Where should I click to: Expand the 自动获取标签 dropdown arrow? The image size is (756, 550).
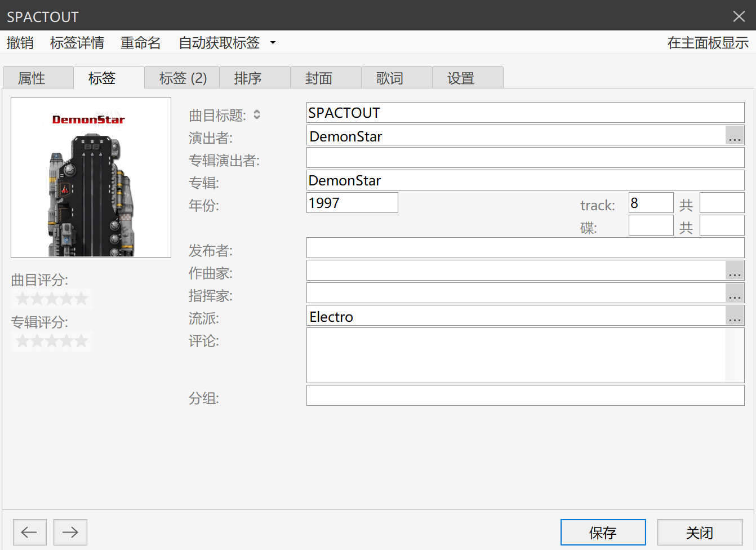(x=273, y=43)
